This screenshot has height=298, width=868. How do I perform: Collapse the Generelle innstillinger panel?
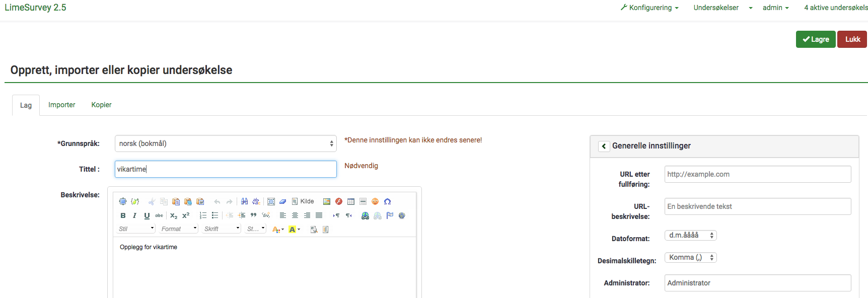(x=604, y=146)
